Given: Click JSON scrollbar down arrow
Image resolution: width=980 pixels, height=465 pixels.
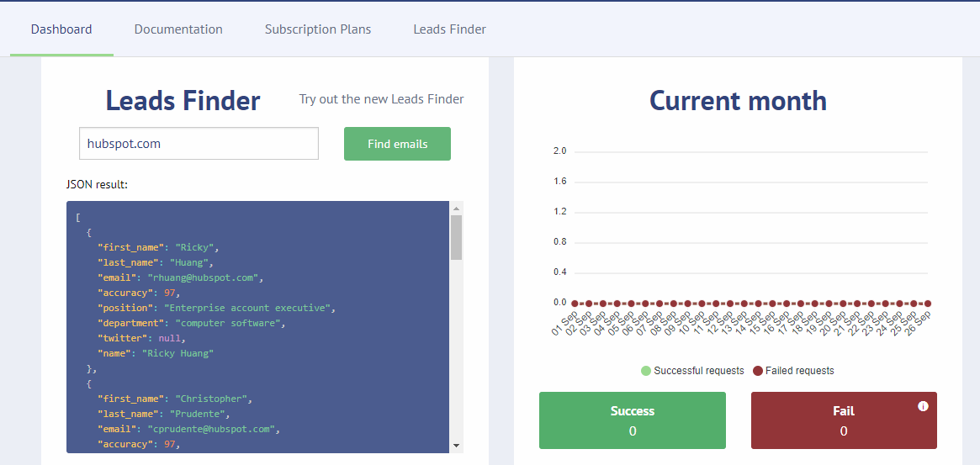Looking at the screenshot, I should 456,446.
